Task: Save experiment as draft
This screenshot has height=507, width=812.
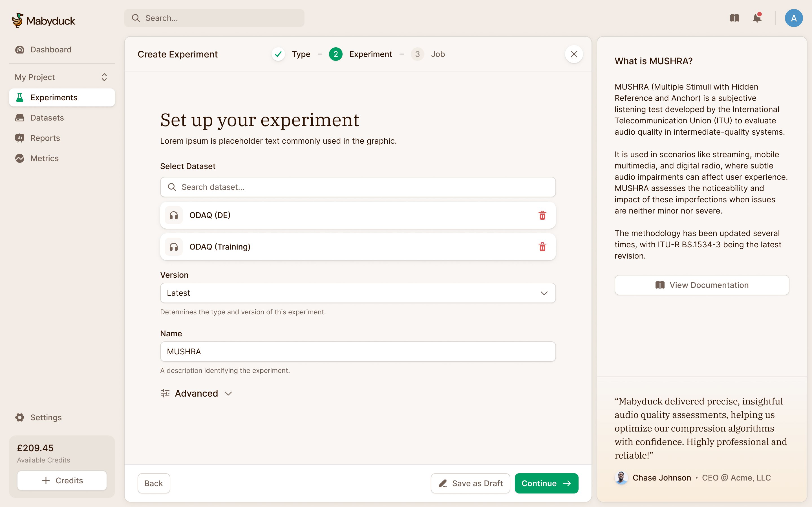Action: tap(470, 483)
